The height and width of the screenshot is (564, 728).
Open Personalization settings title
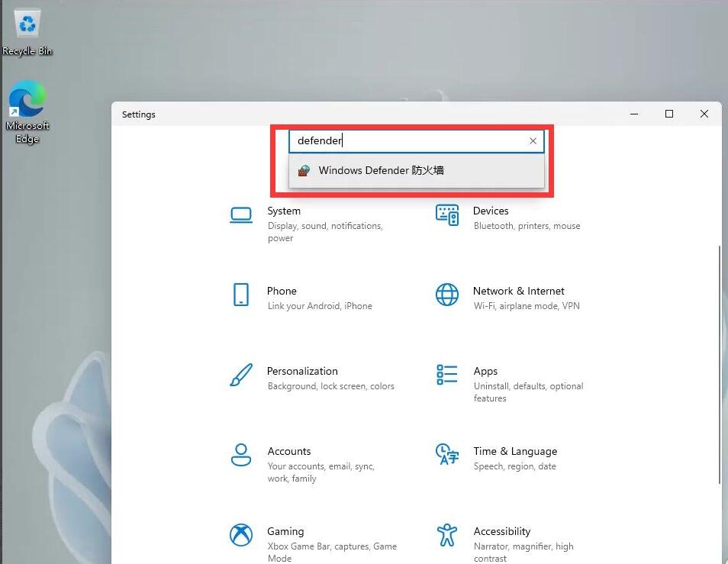click(x=302, y=371)
